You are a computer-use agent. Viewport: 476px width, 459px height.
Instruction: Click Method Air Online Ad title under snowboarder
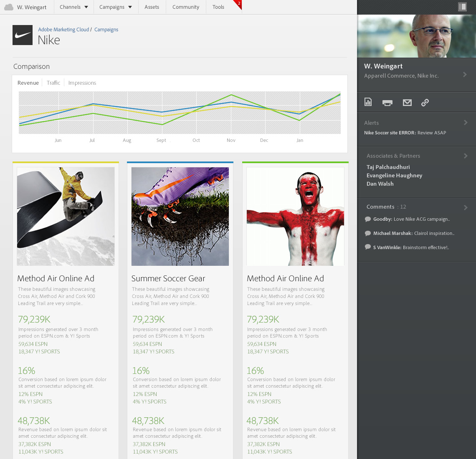[x=56, y=278]
